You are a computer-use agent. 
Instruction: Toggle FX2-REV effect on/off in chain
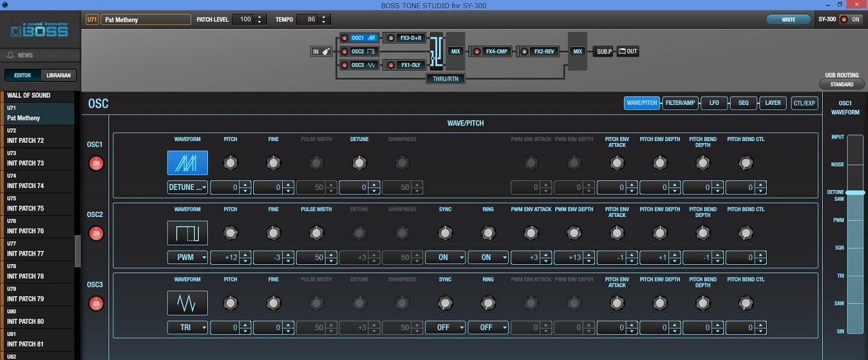(x=524, y=51)
